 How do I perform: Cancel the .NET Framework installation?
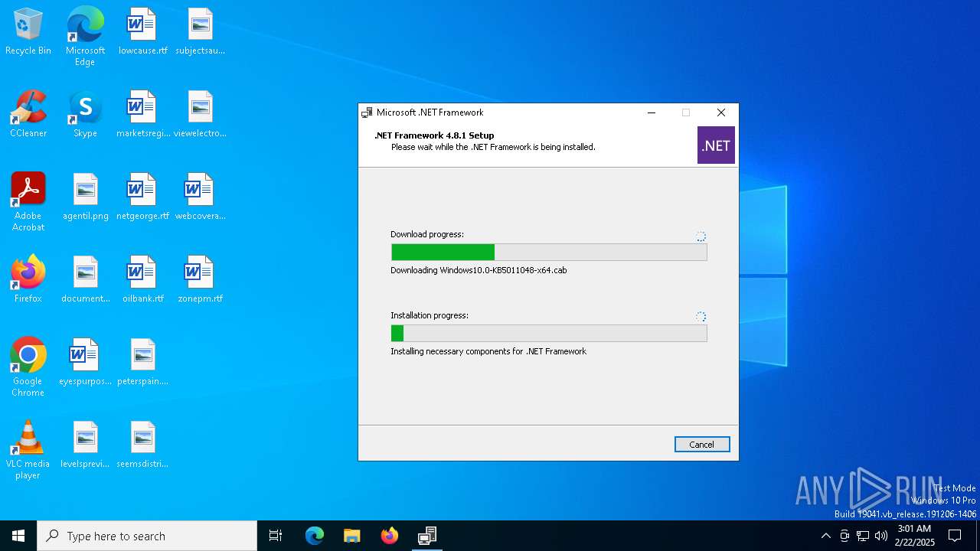pos(702,445)
